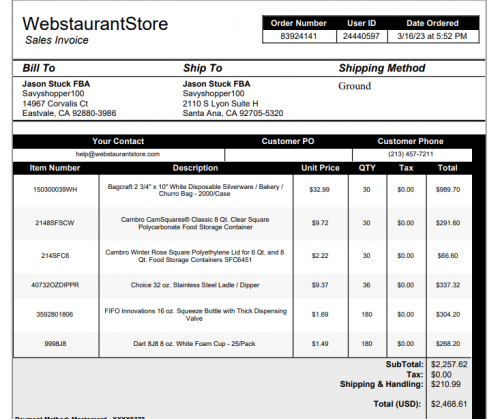Screen dimensions: 500x419
Task: Click total $66.60
Action: click(x=448, y=256)
